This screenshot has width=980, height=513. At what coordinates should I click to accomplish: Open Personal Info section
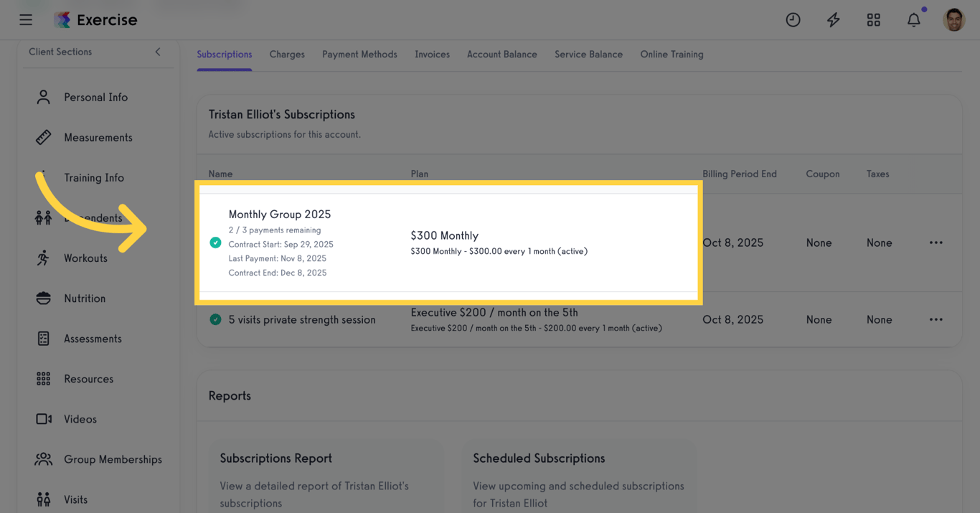95,98
